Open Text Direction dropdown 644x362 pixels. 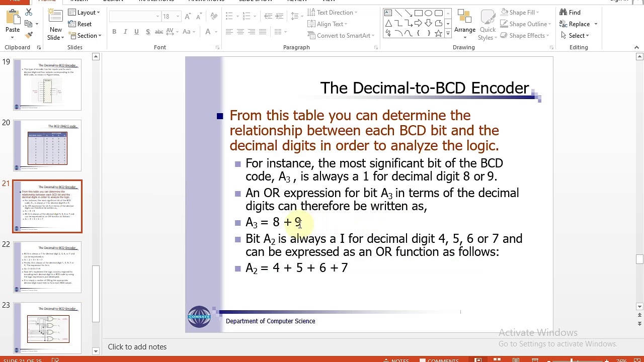coord(333,12)
